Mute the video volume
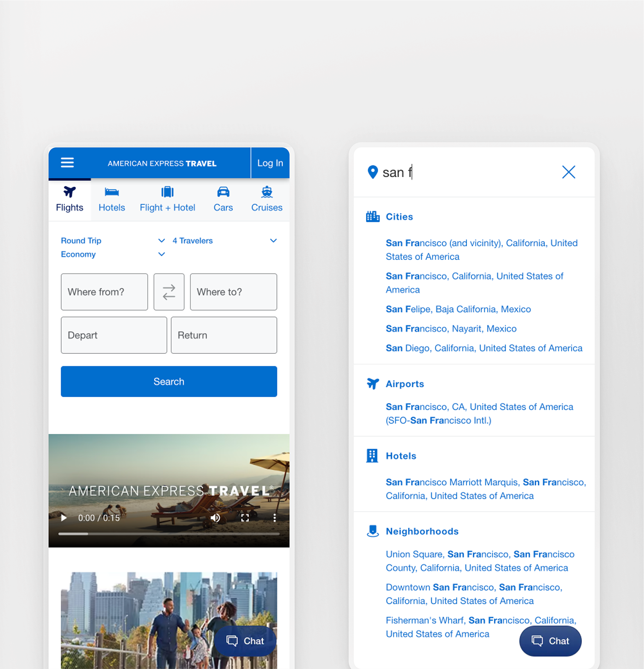Image resolution: width=644 pixels, height=669 pixels. [x=215, y=518]
